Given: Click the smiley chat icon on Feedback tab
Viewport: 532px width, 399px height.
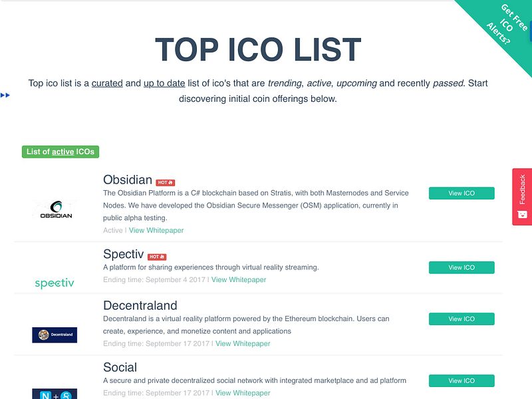Looking at the screenshot, I should (523, 215).
